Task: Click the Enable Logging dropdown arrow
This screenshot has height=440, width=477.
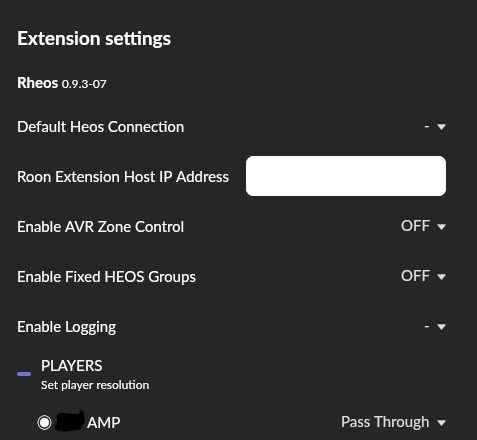Action: pos(441,327)
